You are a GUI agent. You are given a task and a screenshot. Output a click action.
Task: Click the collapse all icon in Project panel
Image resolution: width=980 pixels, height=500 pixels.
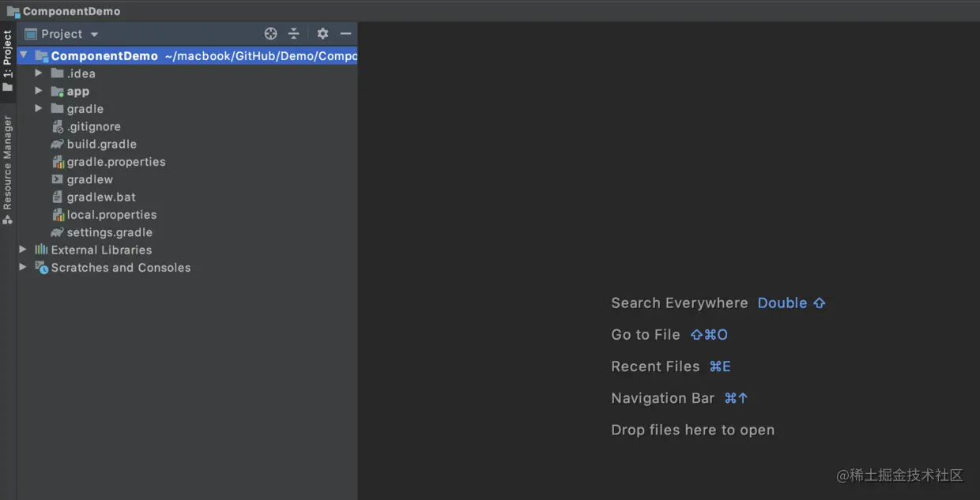tap(293, 34)
